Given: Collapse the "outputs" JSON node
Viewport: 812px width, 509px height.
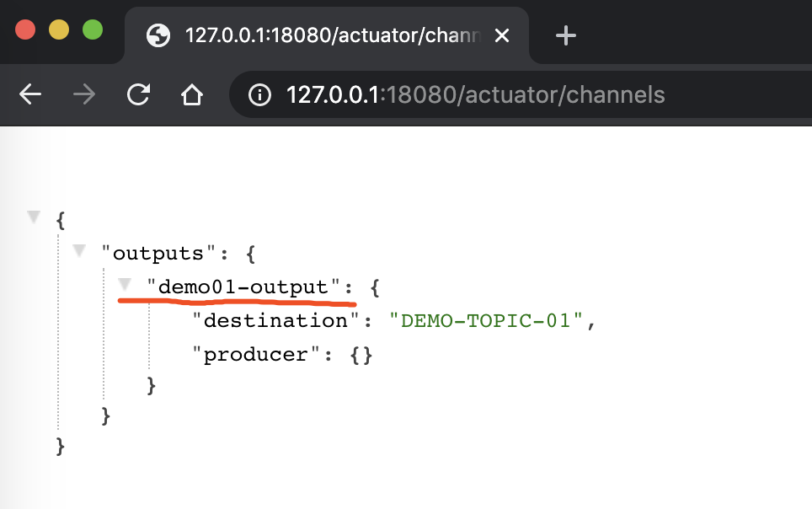Looking at the screenshot, I should [79, 251].
